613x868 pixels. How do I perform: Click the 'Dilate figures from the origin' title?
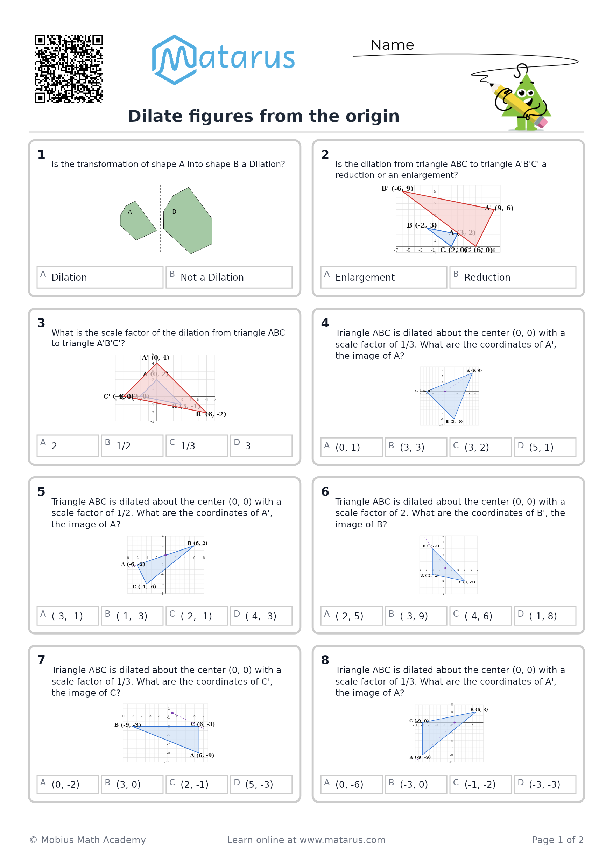(x=263, y=116)
